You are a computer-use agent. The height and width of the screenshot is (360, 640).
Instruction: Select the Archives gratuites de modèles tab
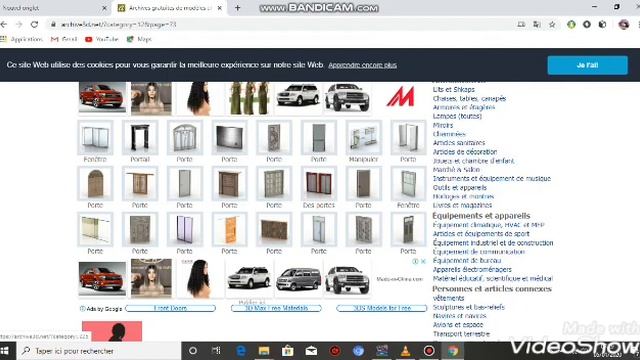[x=169, y=8]
